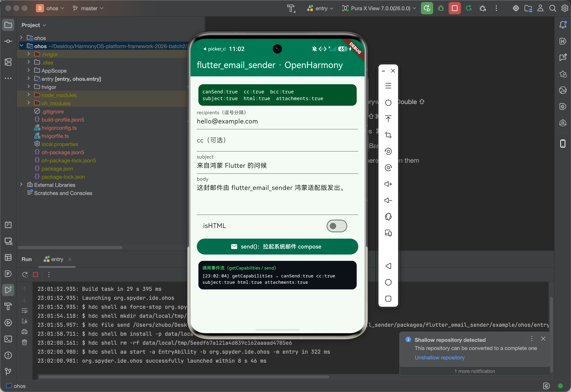Rerun entry in the Run panel
Screen dimensions: 571x392
click(x=25, y=275)
